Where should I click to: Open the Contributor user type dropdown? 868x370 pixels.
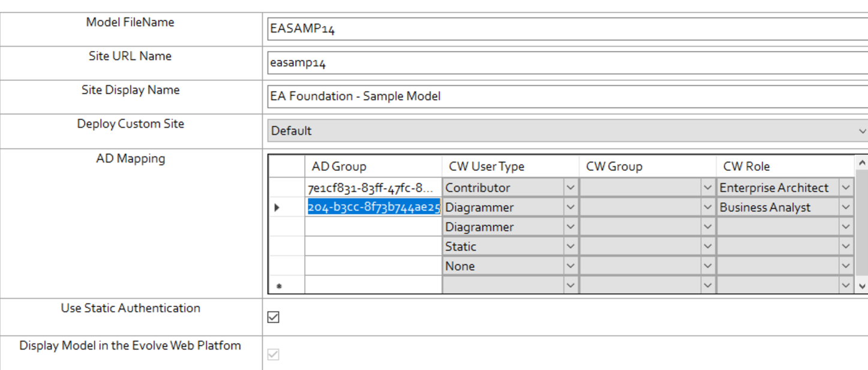(570, 188)
